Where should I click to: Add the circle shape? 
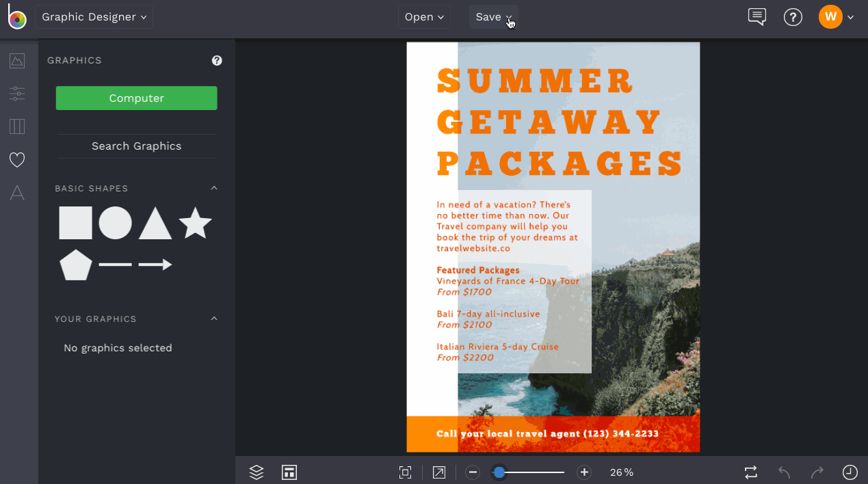point(115,223)
